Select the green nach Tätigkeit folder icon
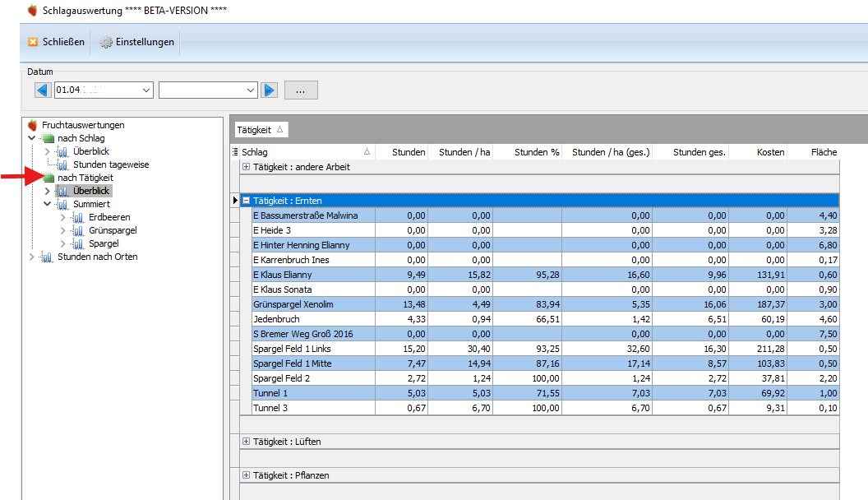This screenshot has height=500, width=868. (48, 178)
